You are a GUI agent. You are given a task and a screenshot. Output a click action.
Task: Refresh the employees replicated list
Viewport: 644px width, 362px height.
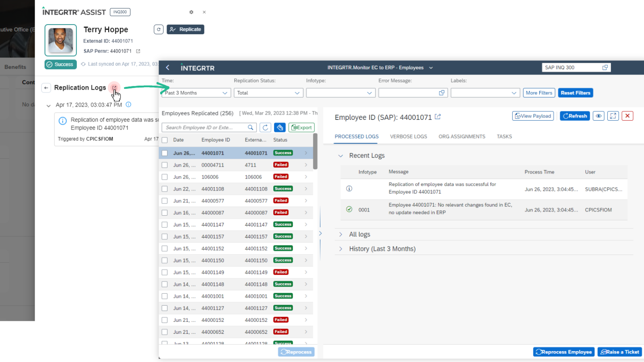pos(265,128)
